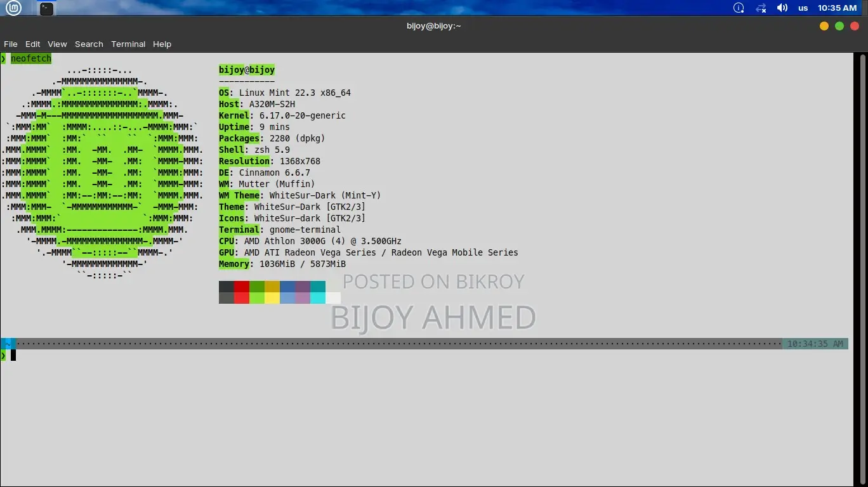Click the 'Kernel: 6.17.0-20-generic' line
The image size is (868, 487).
tap(282, 115)
